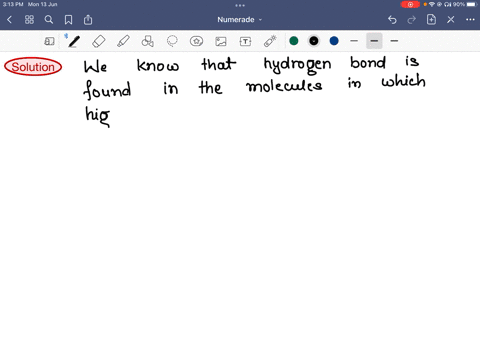Select the Text box tool
The image size is (480, 360).
tap(245, 41)
